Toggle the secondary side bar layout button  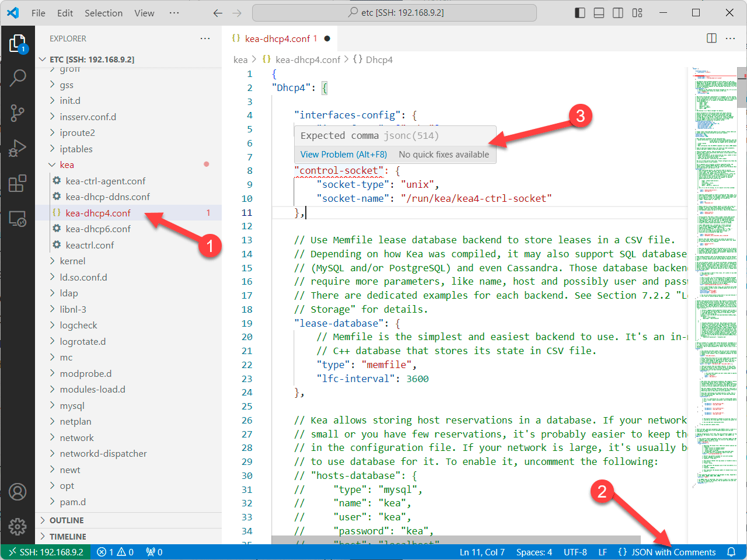click(617, 13)
